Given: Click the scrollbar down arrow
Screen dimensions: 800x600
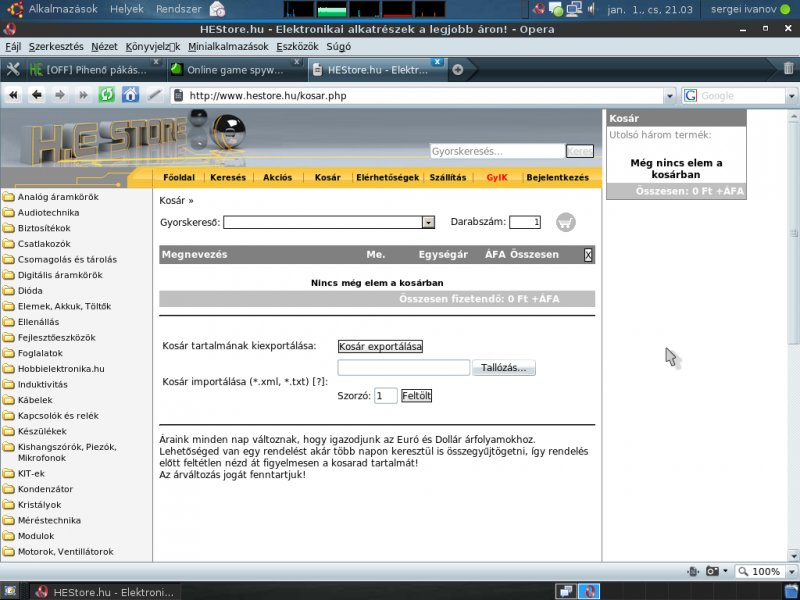Looking at the screenshot, I should 793,556.
